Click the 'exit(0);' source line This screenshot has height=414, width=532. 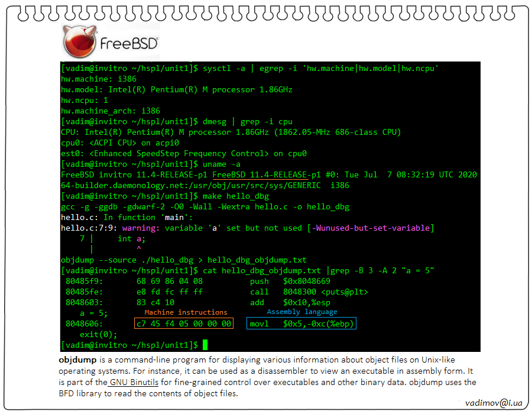click(98, 334)
